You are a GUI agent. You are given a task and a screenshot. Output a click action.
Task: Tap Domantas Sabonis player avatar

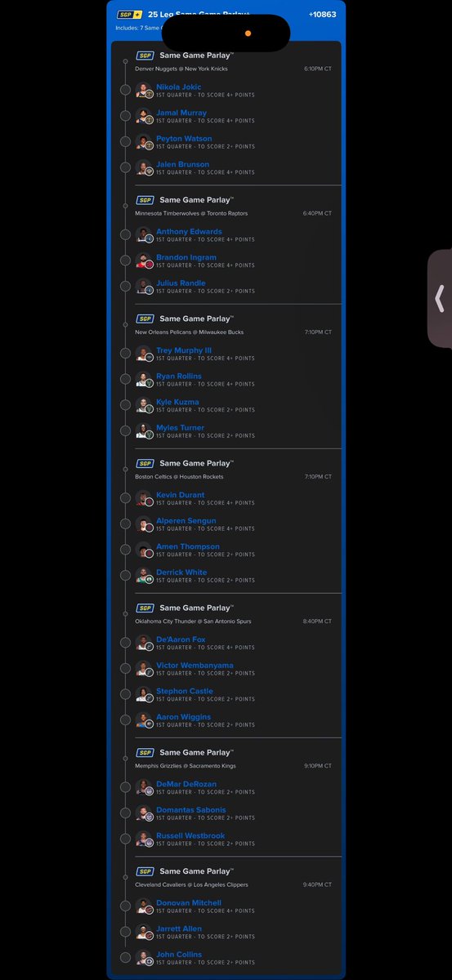point(144,813)
